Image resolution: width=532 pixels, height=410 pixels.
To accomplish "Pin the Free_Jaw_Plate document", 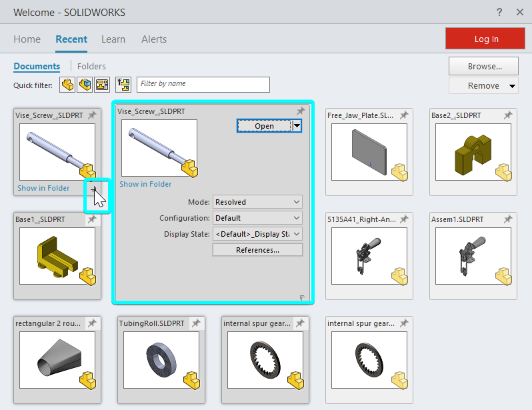I will [x=404, y=115].
